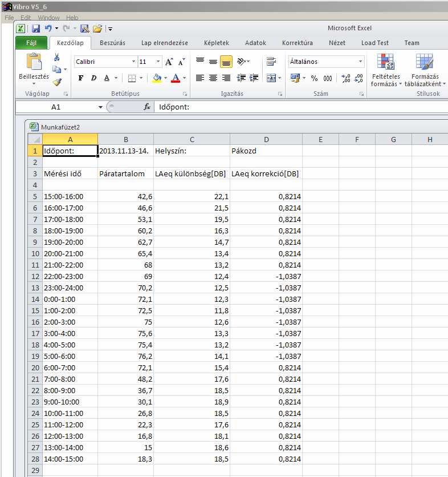Align cell content to top
The image size is (448, 477).
coord(200,62)
